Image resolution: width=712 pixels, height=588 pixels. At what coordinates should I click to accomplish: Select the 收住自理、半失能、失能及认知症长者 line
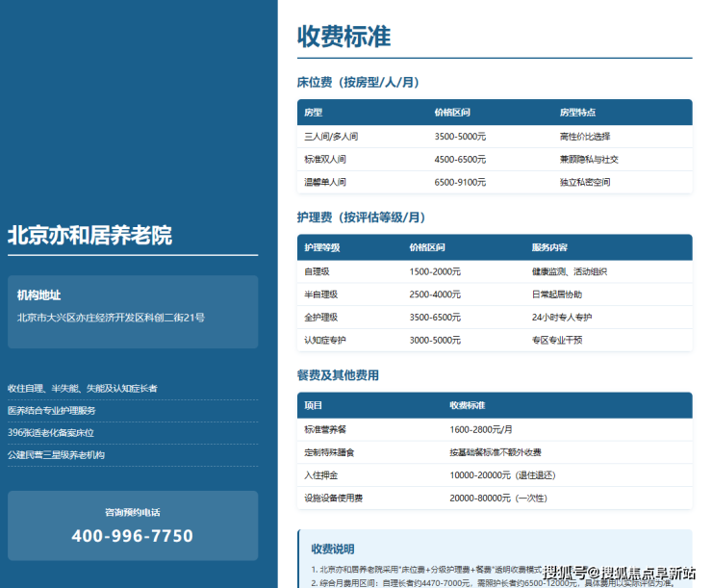pos(82,388)
